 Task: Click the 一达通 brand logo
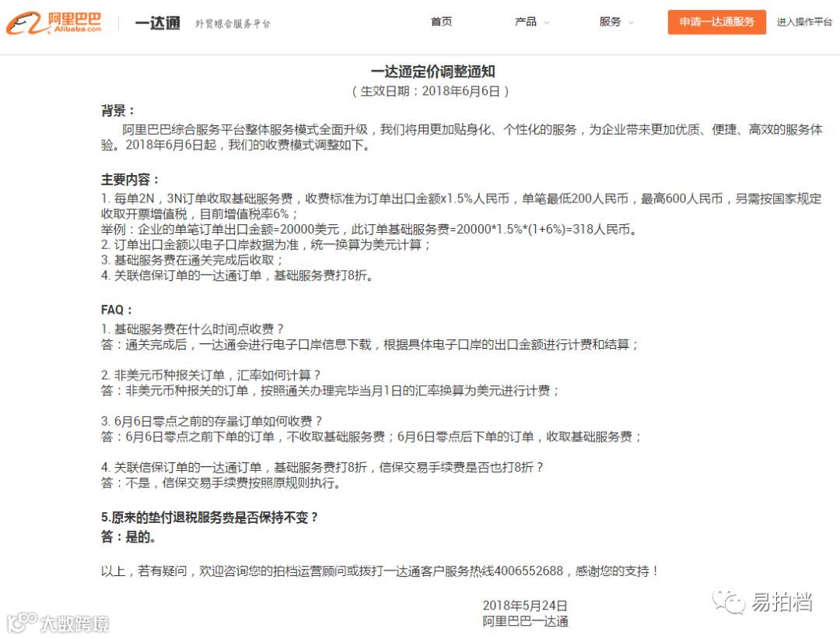pos(157,23)
